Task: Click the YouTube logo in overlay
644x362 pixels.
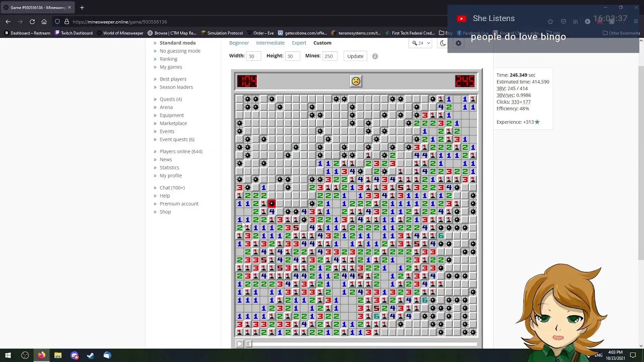Action: pos(461,19)
